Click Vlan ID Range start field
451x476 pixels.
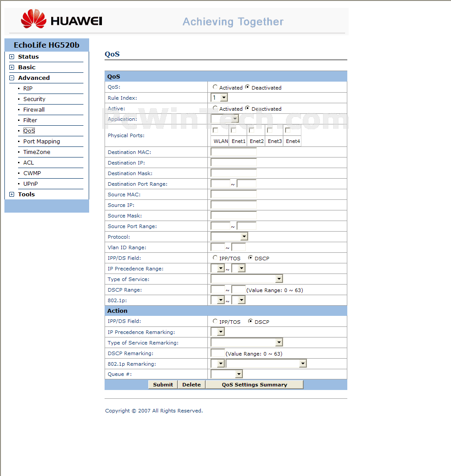218,247
